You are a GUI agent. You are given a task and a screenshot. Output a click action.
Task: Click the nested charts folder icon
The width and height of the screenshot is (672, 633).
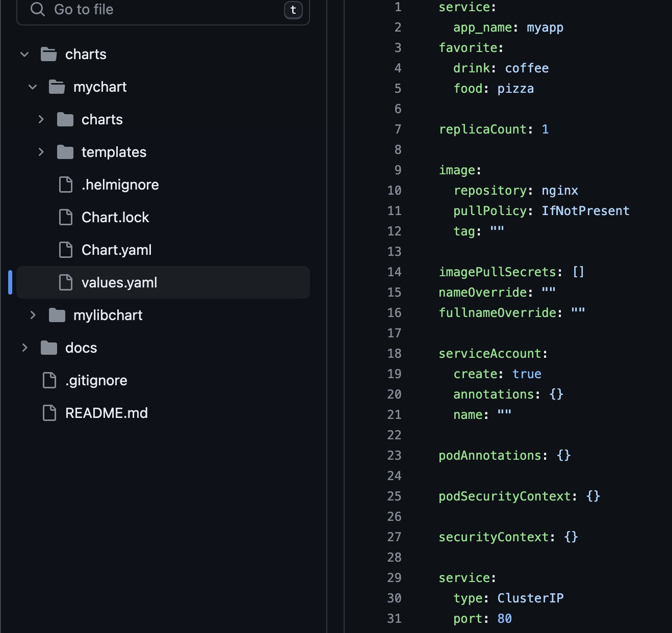(x=65, y=119)
